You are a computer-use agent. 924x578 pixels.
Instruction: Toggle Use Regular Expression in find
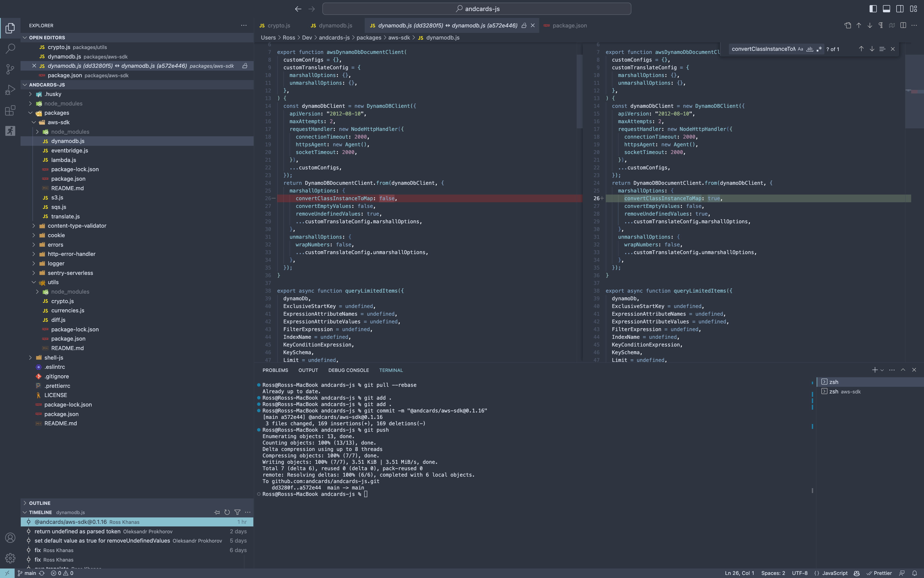click(x=819, y=49)
